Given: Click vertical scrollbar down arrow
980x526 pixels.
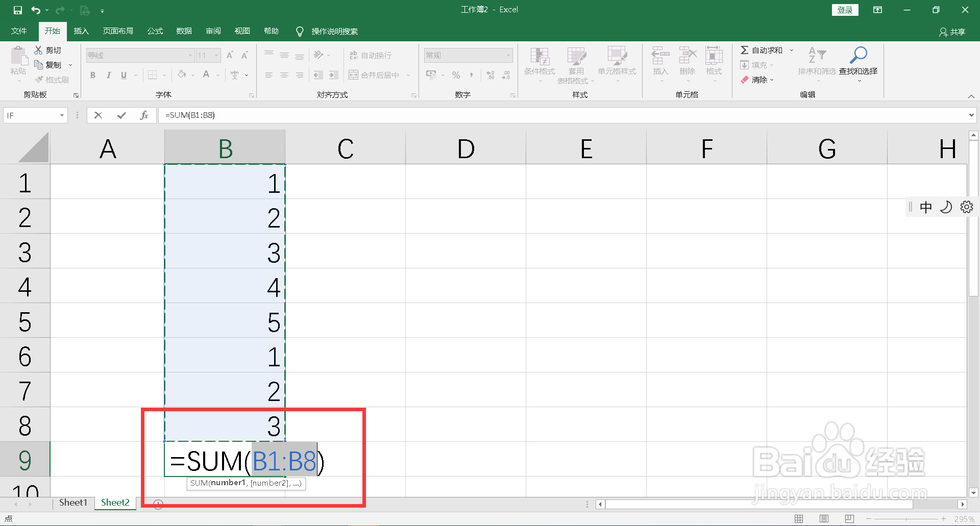Looking at the screenshot, I should click(973, 492).
